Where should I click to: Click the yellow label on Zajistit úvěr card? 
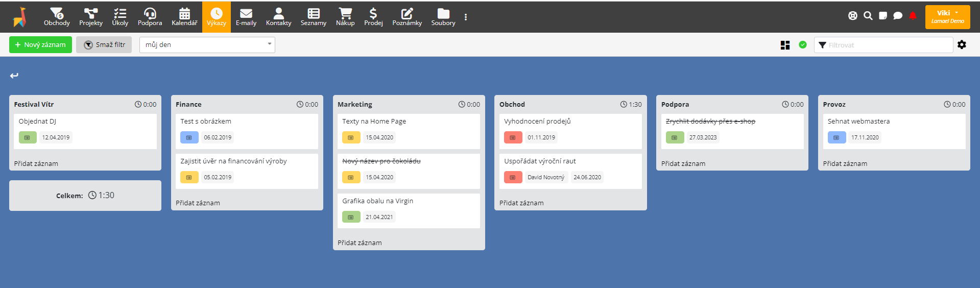click(x=189, y=177)
